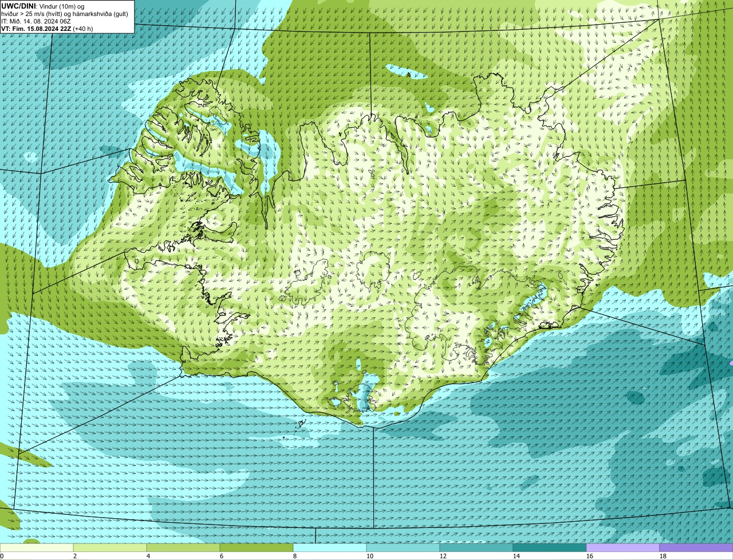
Task: Click the legend scale label "18"
Action: pos(663,556)
